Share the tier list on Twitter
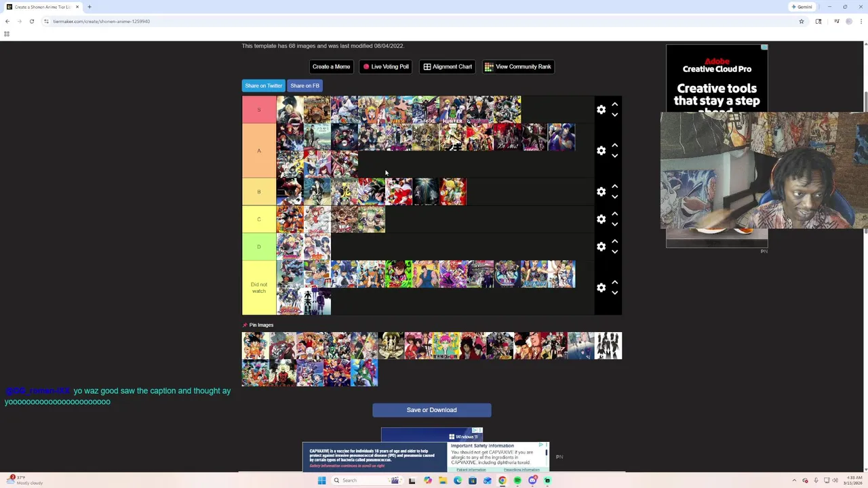This screenshot has height=488, width=868. [263, 85]
